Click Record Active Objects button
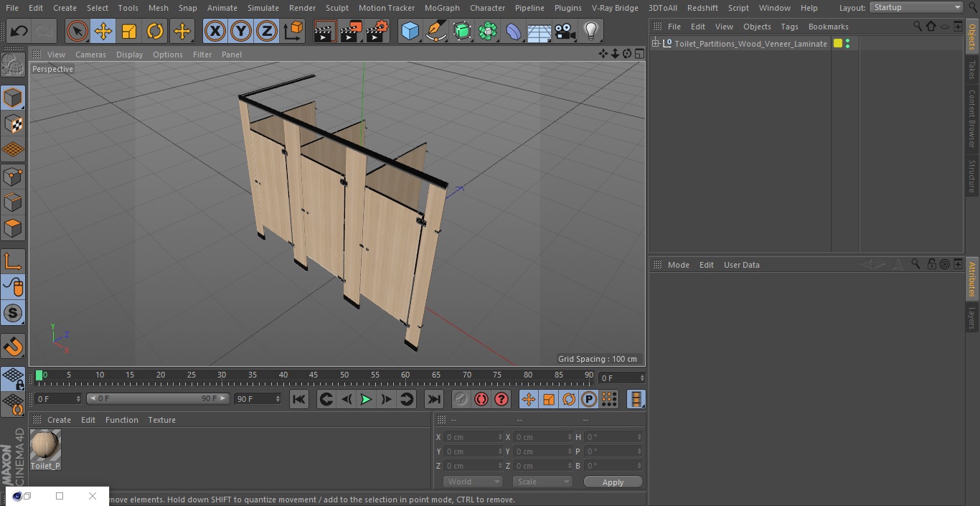Screen dimensions: 980x506 click(461, 399)
